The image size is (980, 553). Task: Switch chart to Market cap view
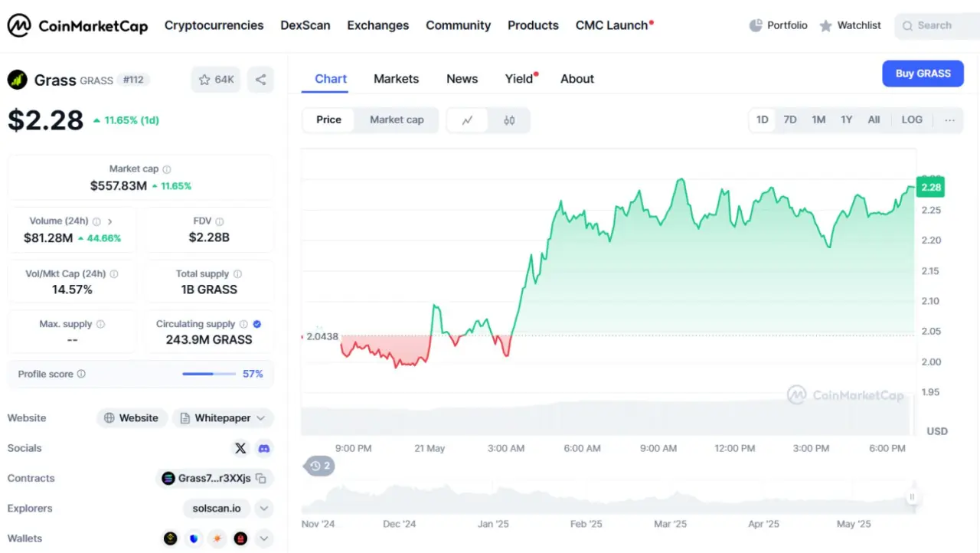click(x=397, y=119)
